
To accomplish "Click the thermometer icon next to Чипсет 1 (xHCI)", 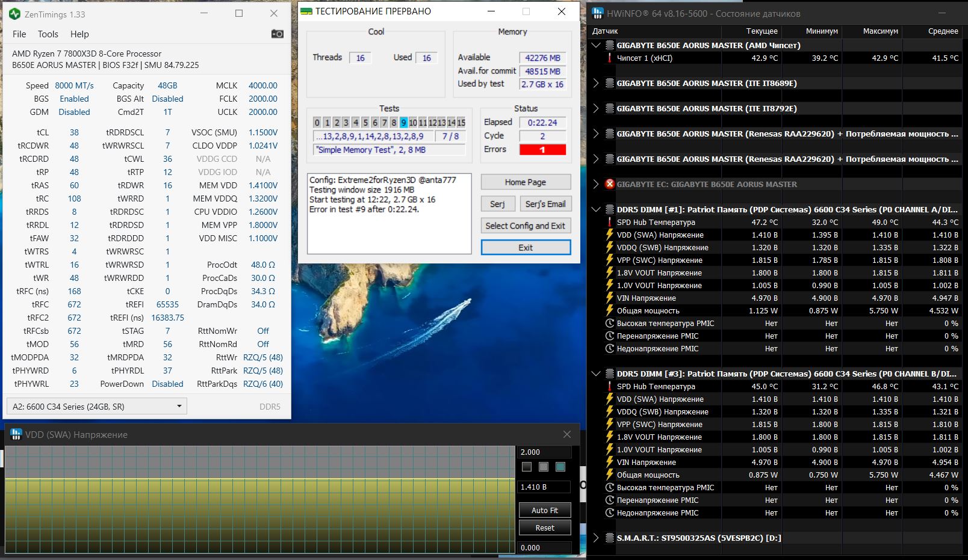I will coord(609,58).
